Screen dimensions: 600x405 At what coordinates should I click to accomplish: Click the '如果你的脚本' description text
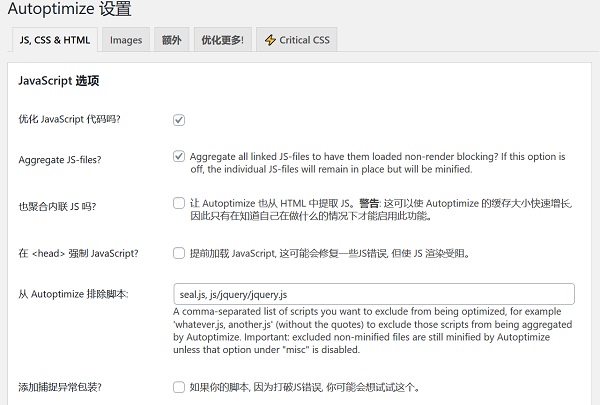coord(305,387)
